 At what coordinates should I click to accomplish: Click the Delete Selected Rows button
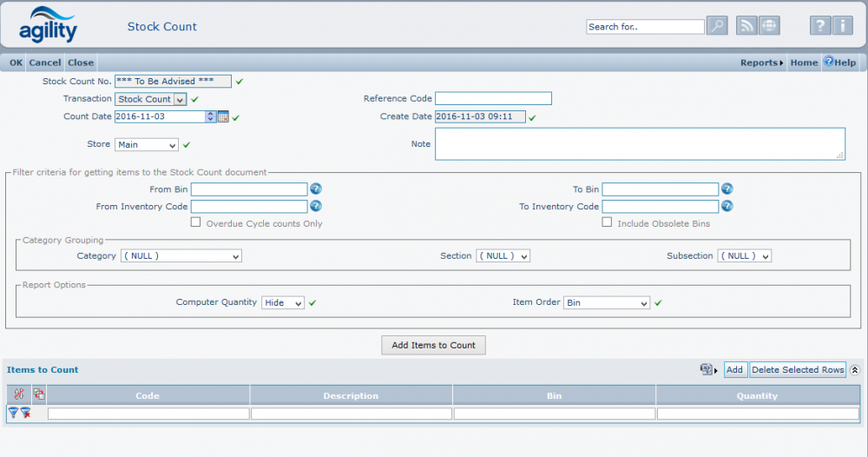coord(797,370)
